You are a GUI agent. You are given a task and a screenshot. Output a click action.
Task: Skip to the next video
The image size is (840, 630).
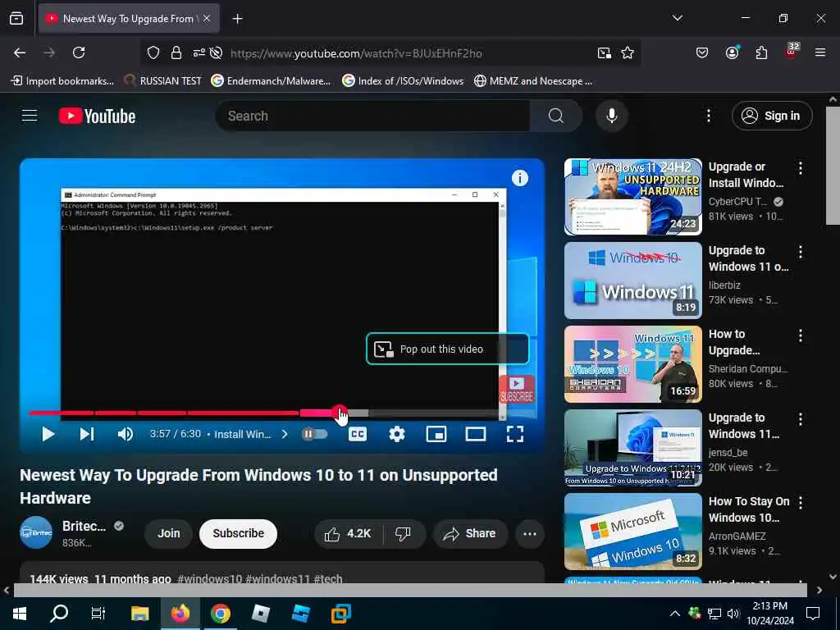pyautogui.click(x=87, y=434)
